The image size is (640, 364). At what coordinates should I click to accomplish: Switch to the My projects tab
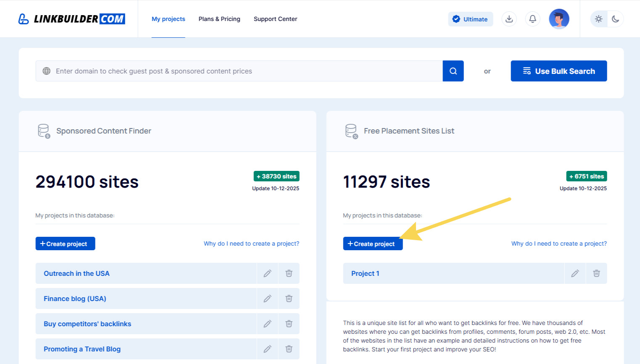pyautogui.click(x=168, y=19)
